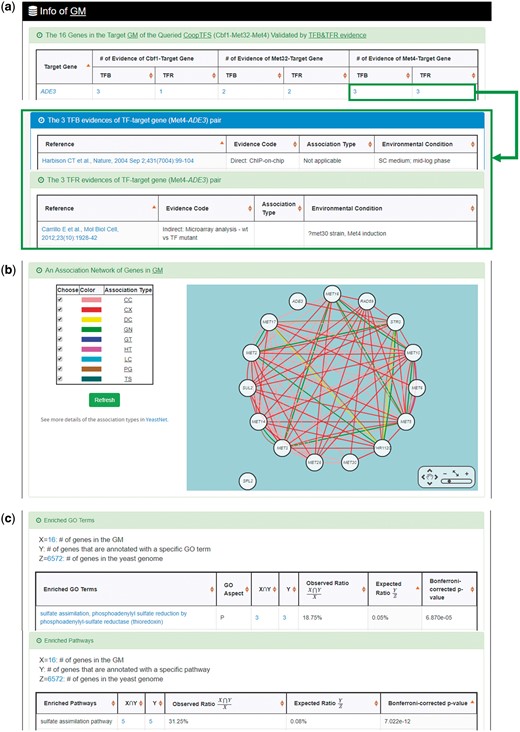
Task: Collapse the Association Network of Genes panel
Action: 39,270
